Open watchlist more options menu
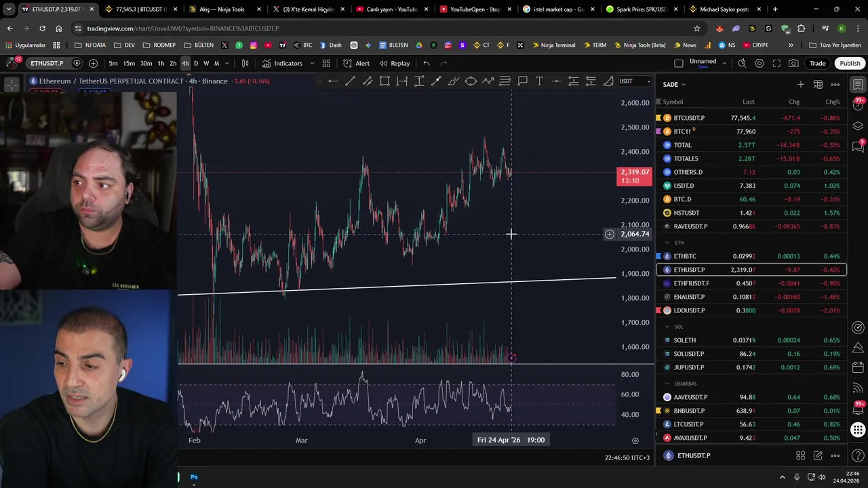This screenshot has width=868, height=488. [835, 84]
